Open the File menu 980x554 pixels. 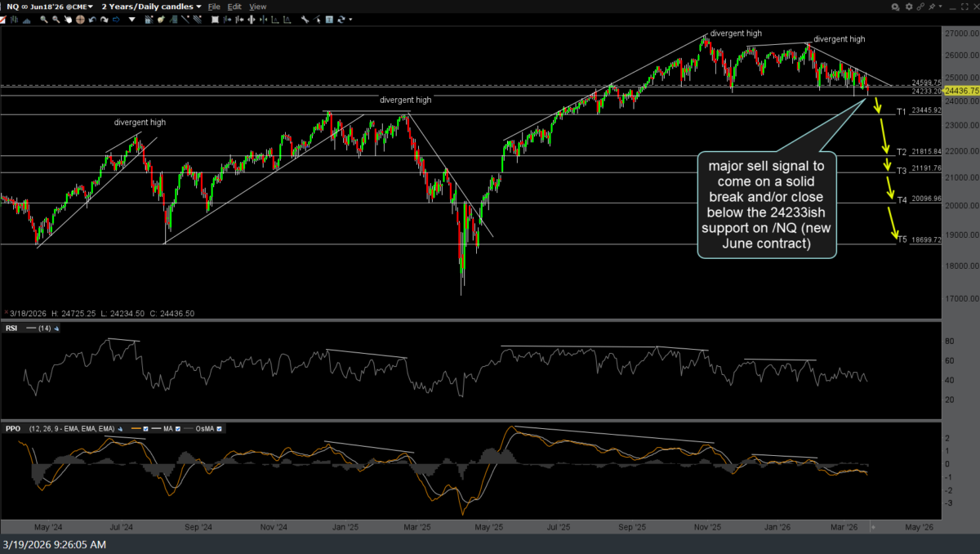click(x=214, y=7)
